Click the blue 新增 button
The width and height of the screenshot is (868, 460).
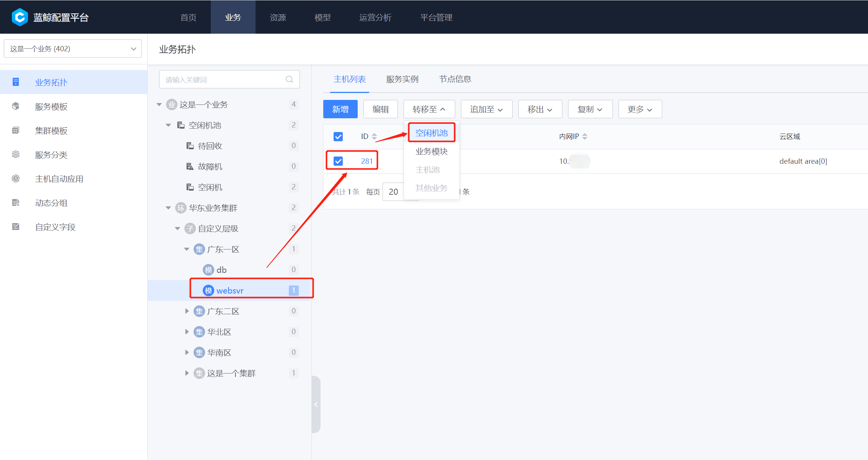pos(340,109)
